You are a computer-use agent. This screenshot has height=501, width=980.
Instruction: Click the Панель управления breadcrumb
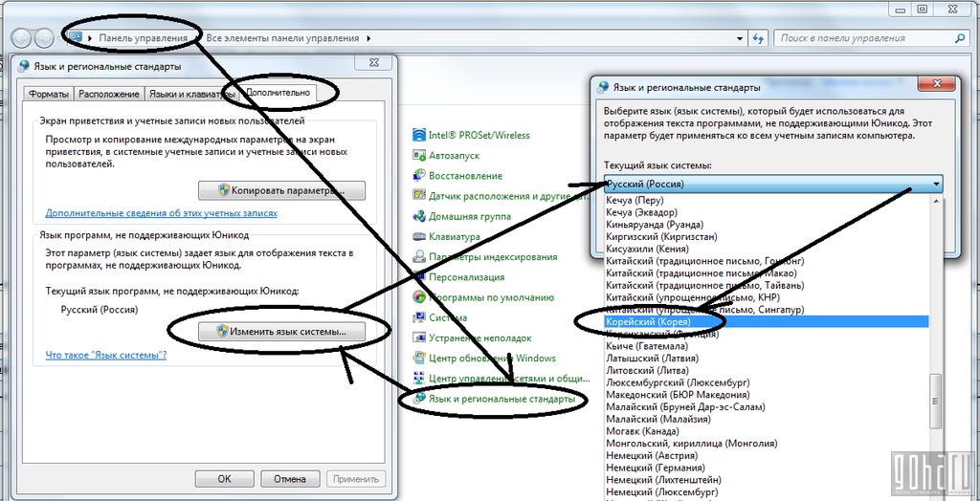144,38
